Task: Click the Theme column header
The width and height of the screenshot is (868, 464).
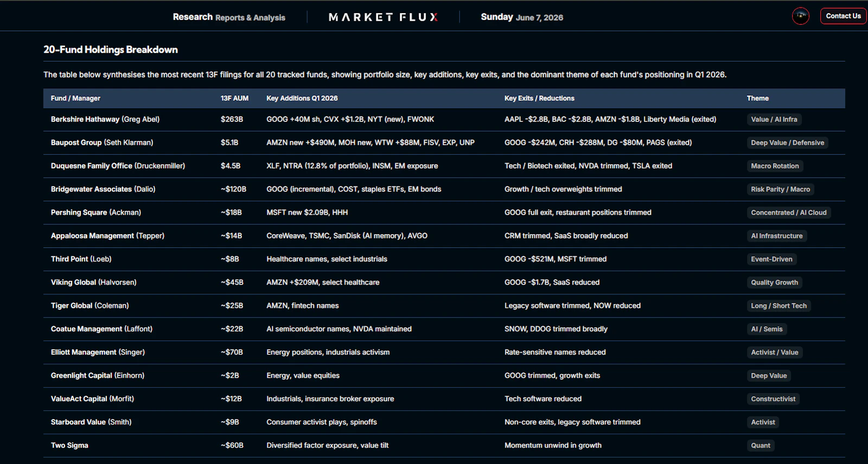Action: coord(757,98)
